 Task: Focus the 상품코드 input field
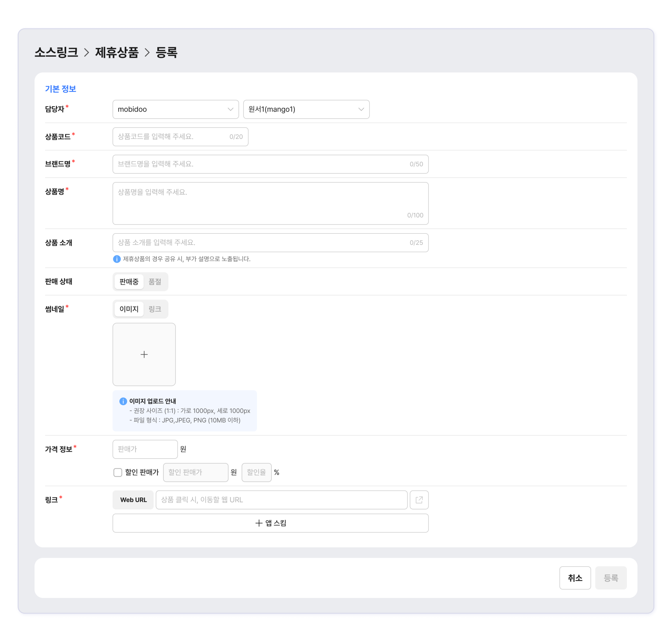tap(171, 137)
